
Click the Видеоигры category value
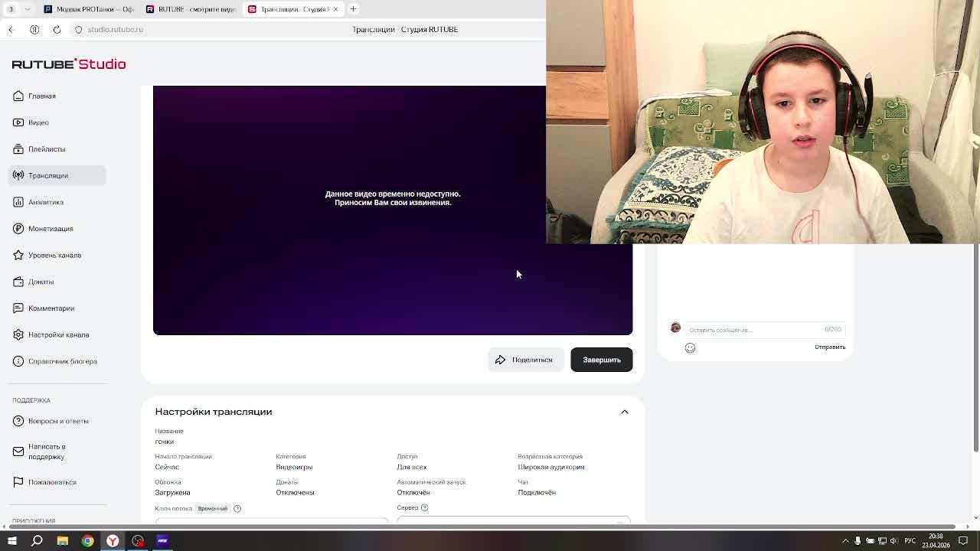[x=294, y=467]
